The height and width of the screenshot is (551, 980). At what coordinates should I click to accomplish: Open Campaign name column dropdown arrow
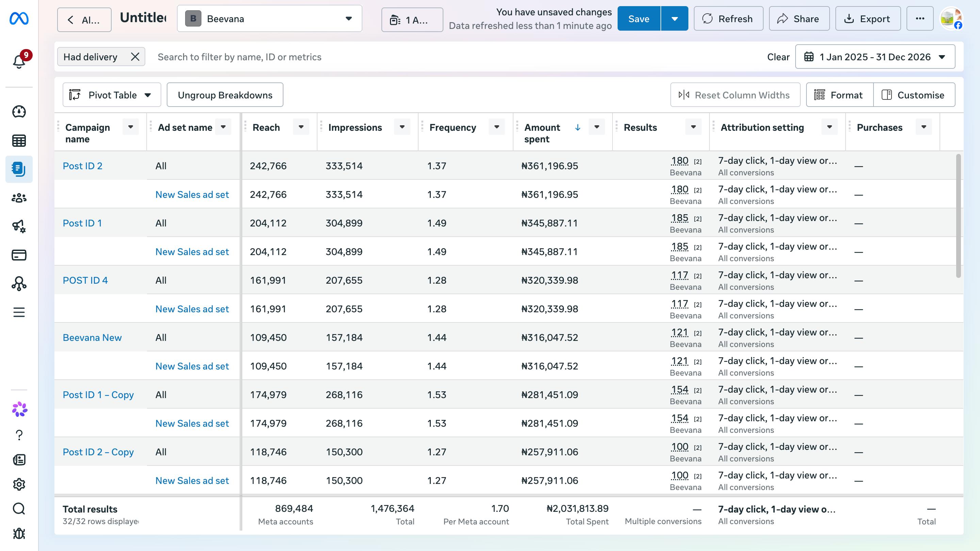(x=130, y=127)
